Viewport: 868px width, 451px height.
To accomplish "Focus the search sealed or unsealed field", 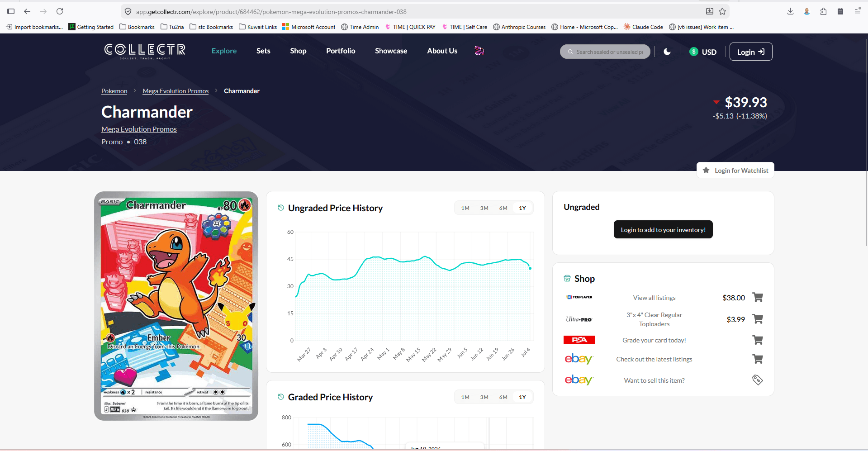I will (x=605, y=52).
